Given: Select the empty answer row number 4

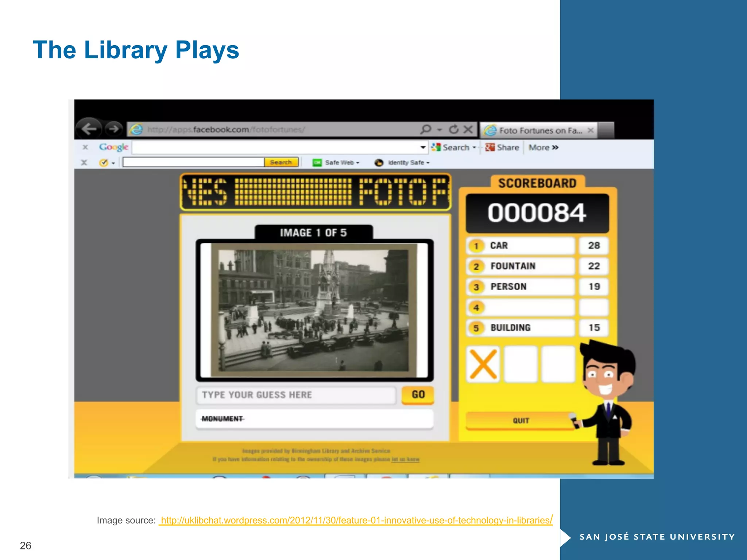Looking at the screenshot, I should 520,307.
